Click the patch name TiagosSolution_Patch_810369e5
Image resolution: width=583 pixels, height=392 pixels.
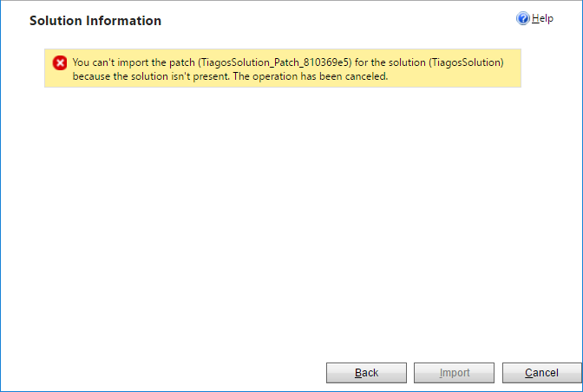click(274, 62)
